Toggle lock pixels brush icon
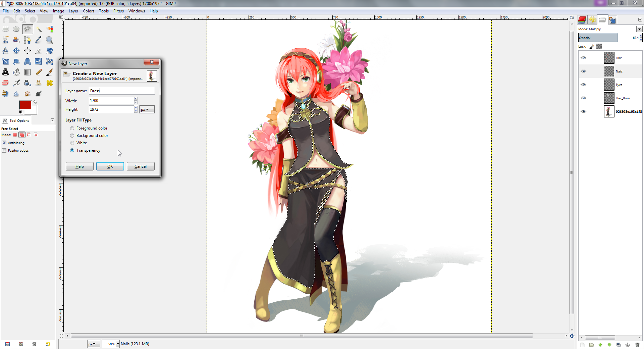Screen dimensions: 644x349 (x=592, y=47)
